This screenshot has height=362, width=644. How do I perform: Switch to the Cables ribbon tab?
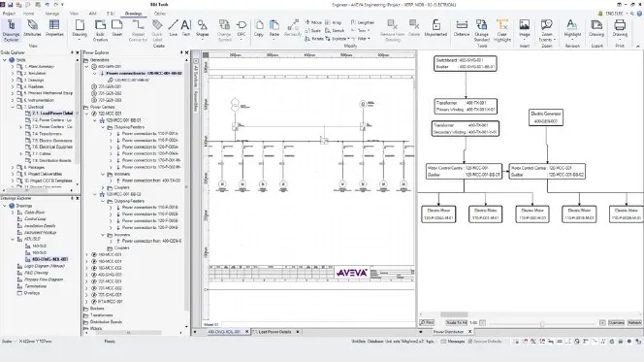[x=159, y=14]
